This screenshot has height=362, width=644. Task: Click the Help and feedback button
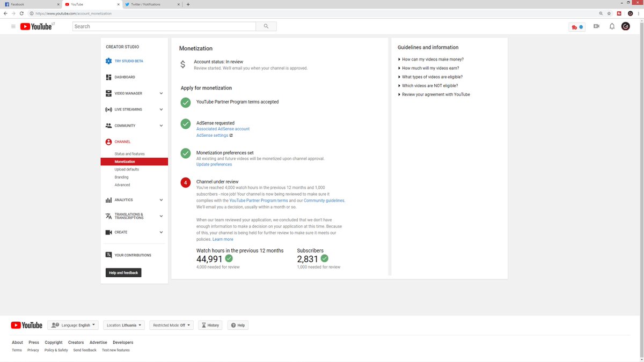tap(123, 273)
